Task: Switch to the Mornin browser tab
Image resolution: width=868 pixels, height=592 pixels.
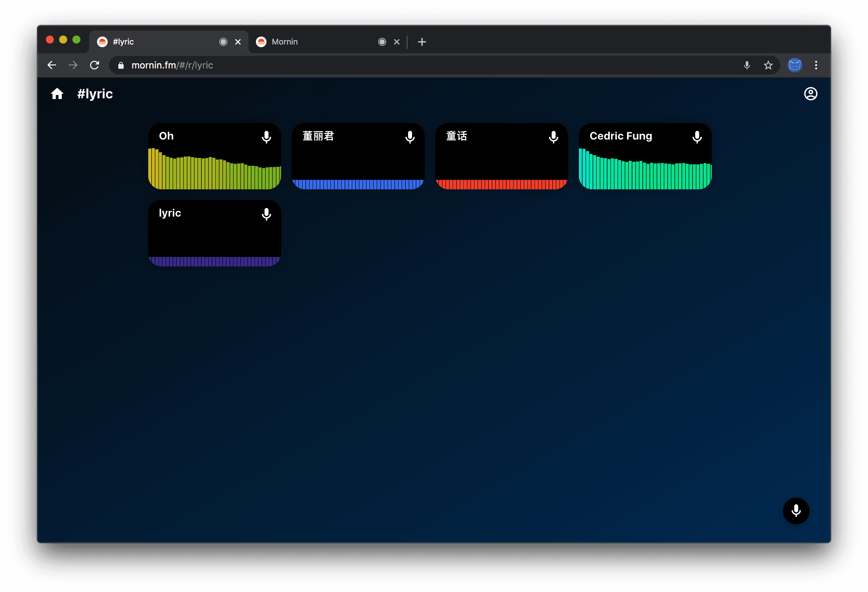Action: 327,42
